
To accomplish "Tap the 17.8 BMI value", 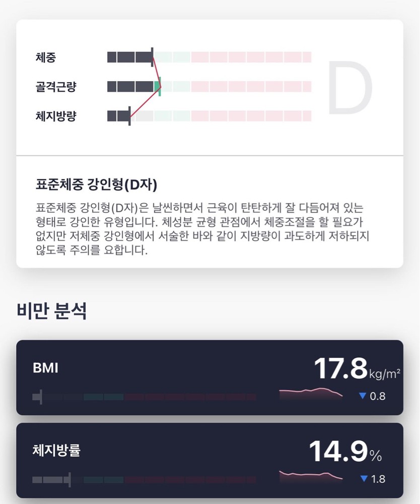I will coord(340,369).
